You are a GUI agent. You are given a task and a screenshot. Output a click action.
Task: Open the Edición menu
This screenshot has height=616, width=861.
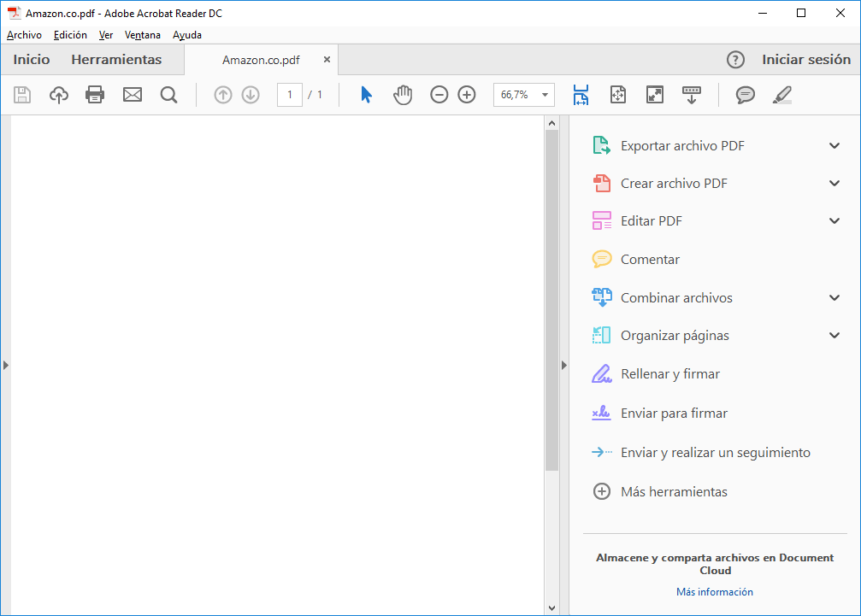(70, 35)
